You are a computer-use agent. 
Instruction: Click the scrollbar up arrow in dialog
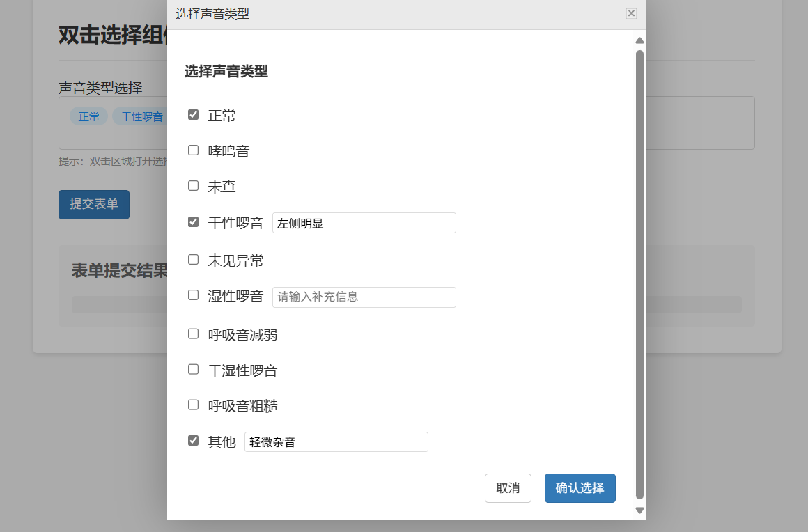pos(639,40)
